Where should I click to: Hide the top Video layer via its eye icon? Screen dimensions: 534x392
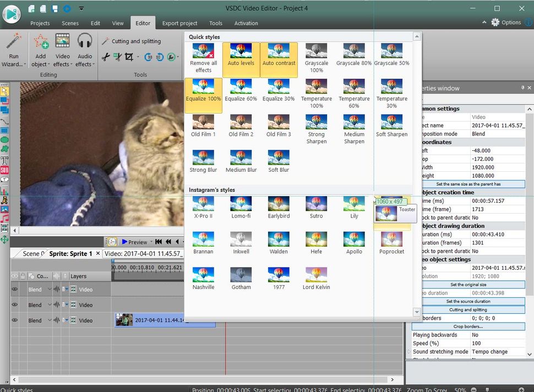[14, 289]
